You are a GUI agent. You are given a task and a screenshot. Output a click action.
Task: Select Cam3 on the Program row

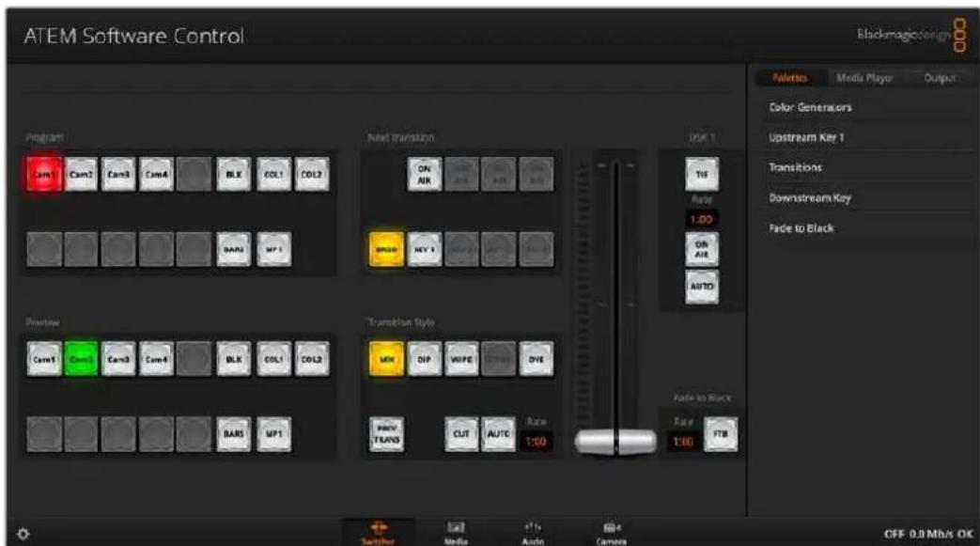pos(118,175)
